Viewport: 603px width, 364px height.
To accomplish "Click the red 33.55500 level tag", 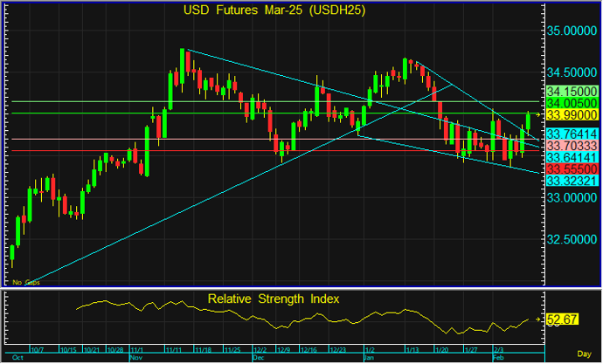I will (572, 169).
